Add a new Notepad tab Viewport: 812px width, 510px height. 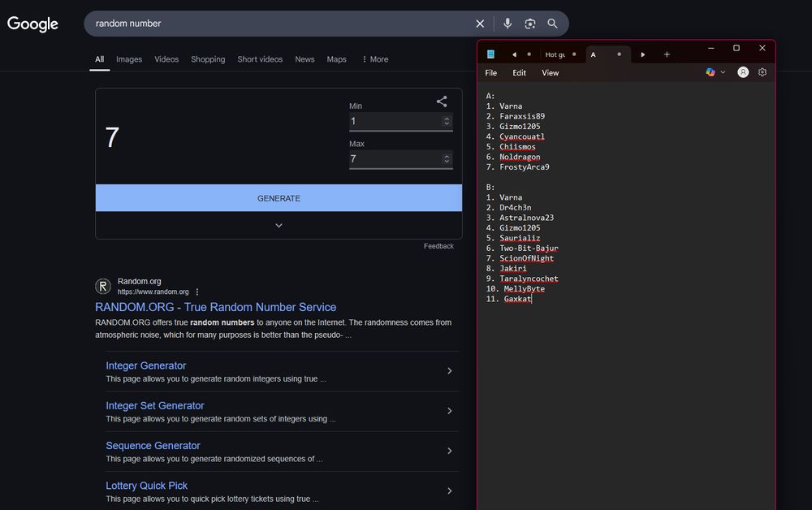point(667,54)
